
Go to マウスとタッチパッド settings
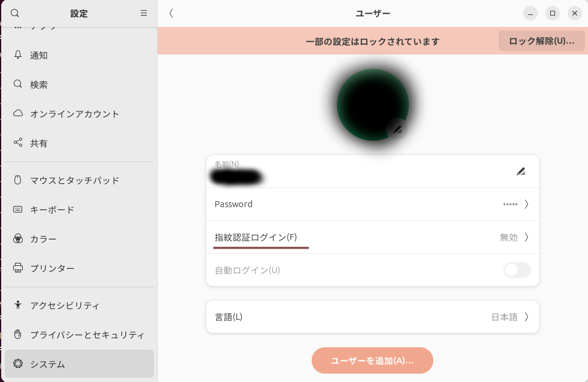click(74, 180)
